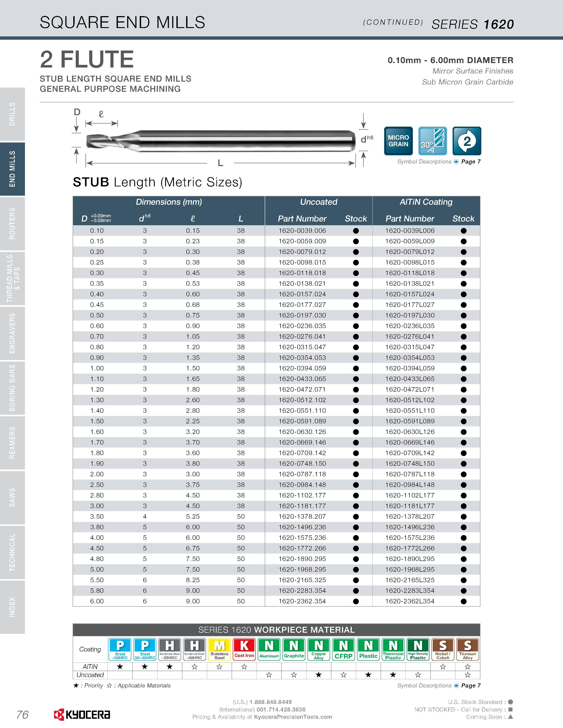The image size is (563, 728).
Task: Select the red K Cast Iron icon
Action: (x=244, y=649)
